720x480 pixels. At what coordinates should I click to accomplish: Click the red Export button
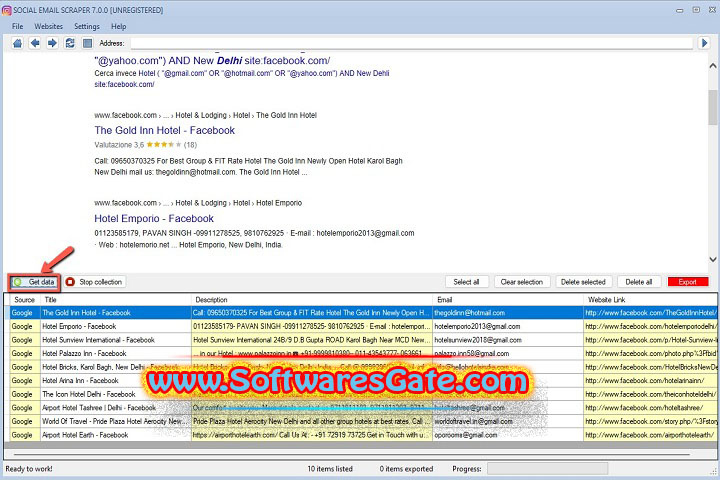(x=687, y=282)
